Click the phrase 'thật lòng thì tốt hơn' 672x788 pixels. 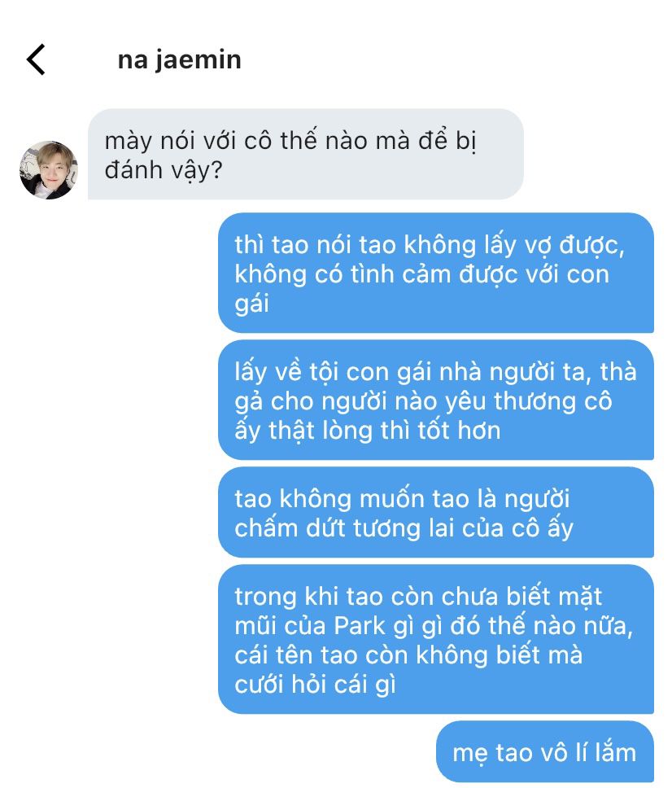pos(385,431)
